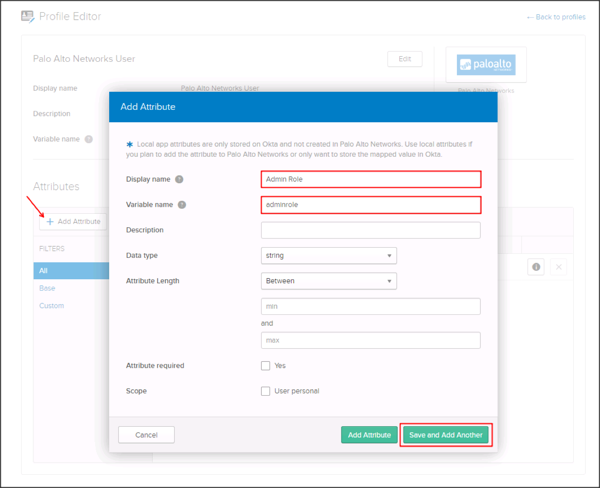This screenshot has width=600, height=488.
Task: Open the Data type string dropdown
Action: tap(328, 256)
